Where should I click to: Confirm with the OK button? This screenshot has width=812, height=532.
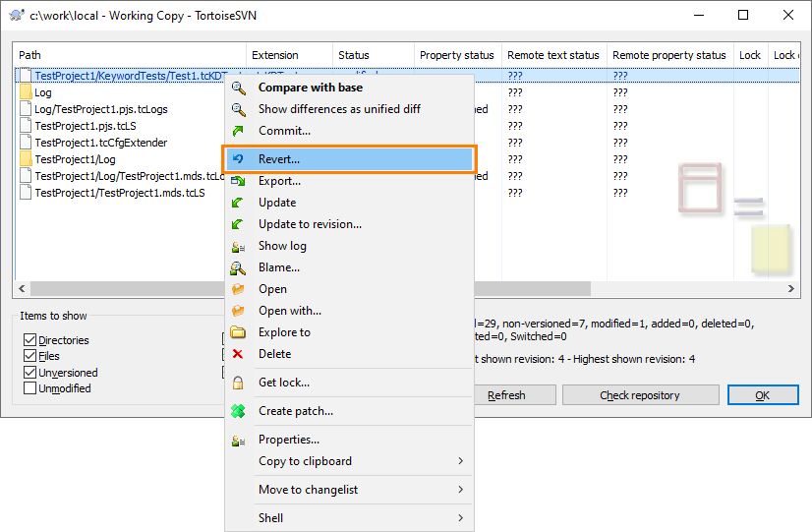pos(763,395)
